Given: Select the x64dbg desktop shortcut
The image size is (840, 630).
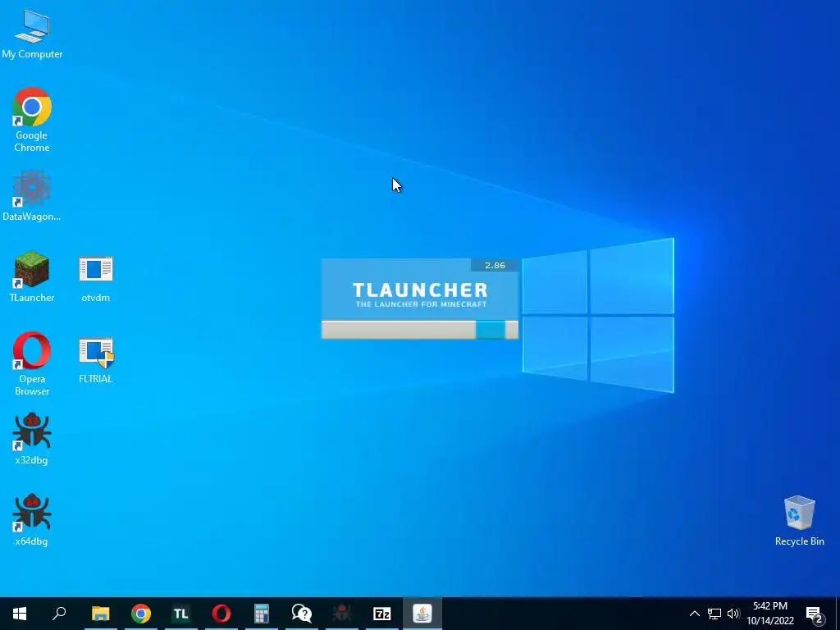Looking at the screenshot, I should click(32, 519).
